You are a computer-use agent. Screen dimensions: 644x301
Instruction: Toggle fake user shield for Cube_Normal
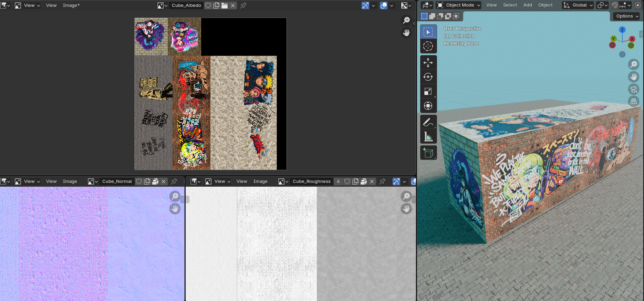point(139,181)
